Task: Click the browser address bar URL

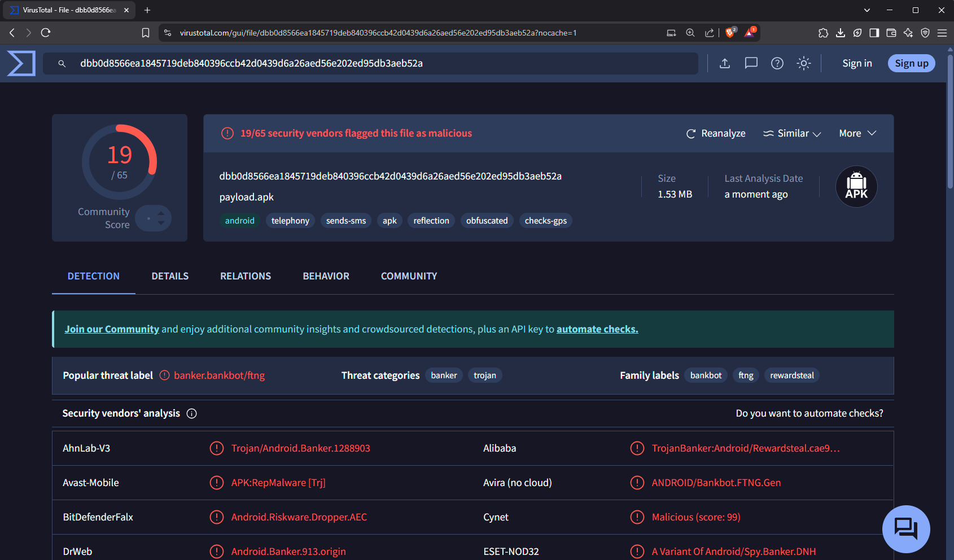Action: (x=378, y=33)
